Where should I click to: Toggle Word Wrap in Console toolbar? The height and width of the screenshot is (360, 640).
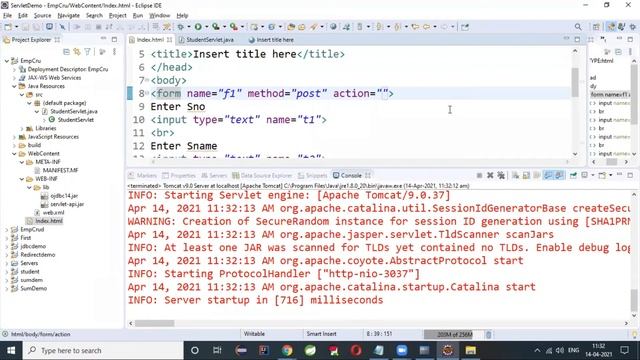[x=537, y=176]
